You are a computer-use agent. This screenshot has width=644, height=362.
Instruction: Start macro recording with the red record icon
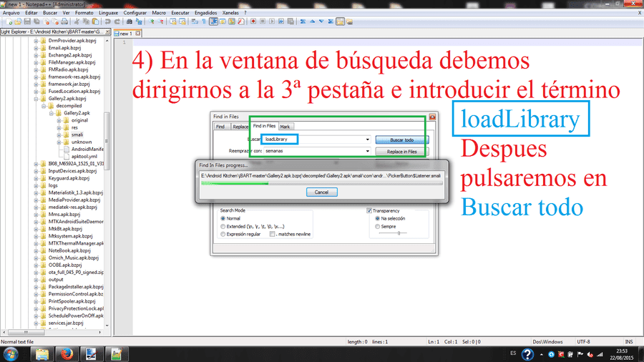[253, 21]
